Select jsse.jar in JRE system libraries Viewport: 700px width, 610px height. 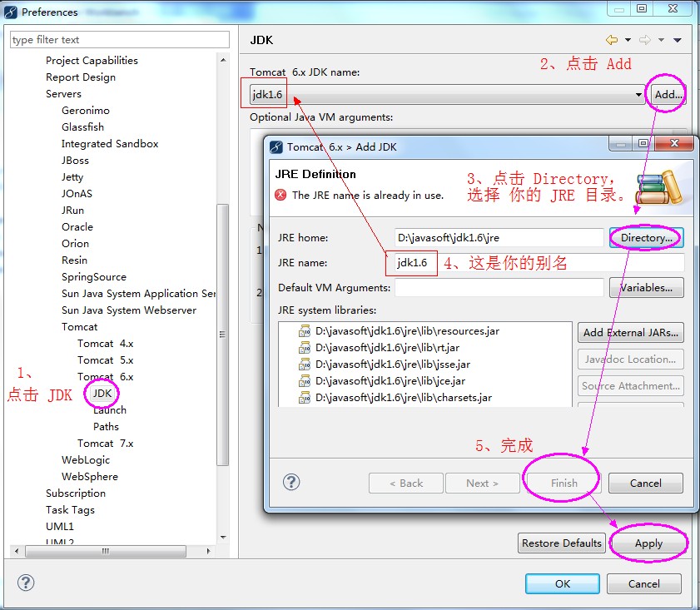(x=392, y=365)
